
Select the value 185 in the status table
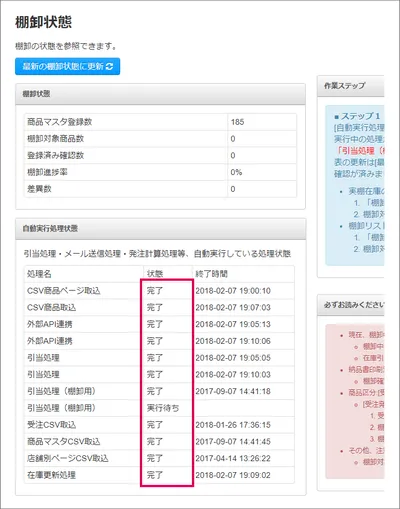point(237,122)
